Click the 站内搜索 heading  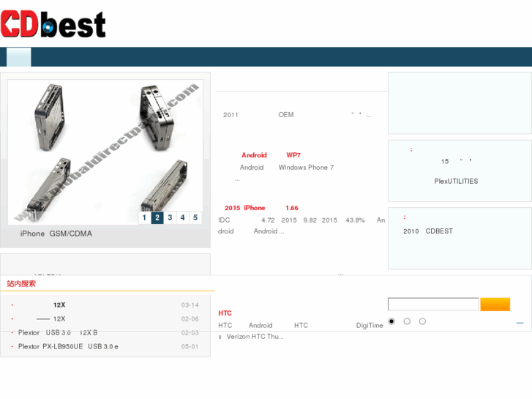[21, 283]
